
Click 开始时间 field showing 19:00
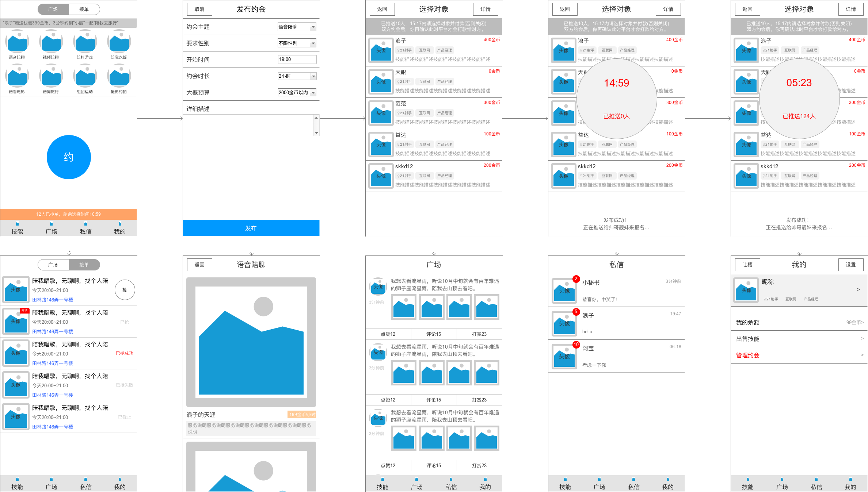297,59
